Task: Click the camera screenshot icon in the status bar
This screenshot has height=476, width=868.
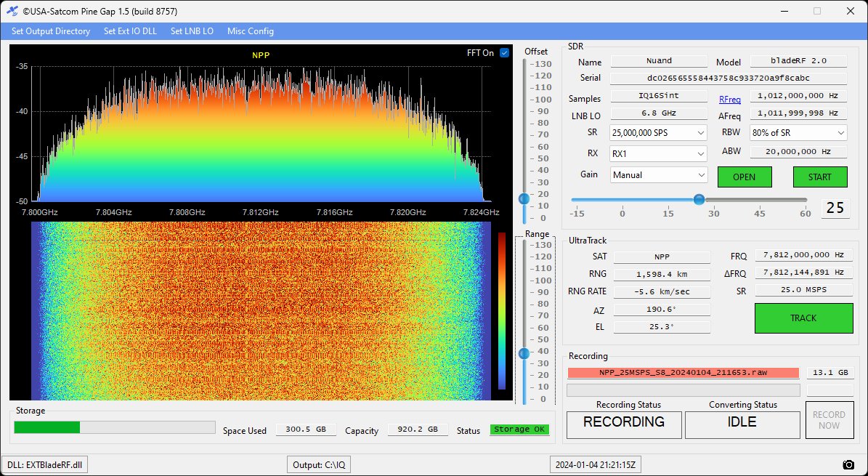Action: (x=848, y=464)
